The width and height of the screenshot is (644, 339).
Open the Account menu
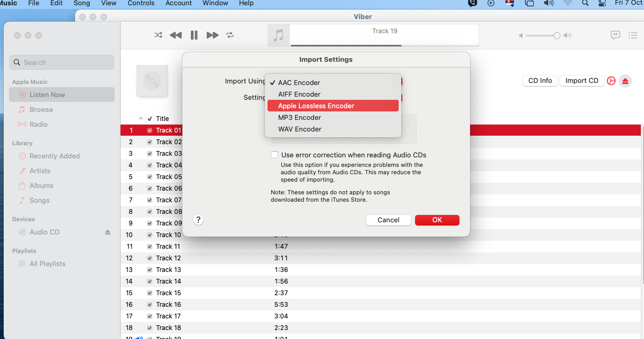click(x=179, y=3)
